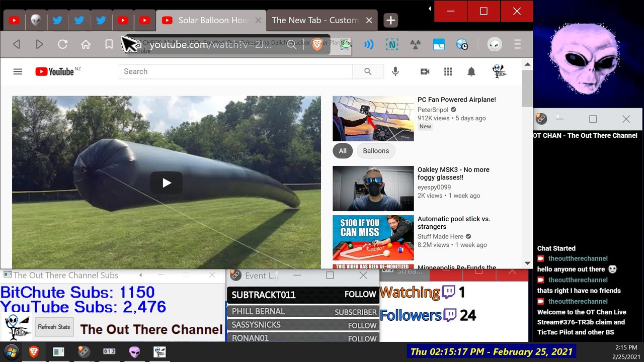Screen dimensions: 644x362
Task: Click the YouTube Subs: 2,476 text
Action: coord(83,307)
